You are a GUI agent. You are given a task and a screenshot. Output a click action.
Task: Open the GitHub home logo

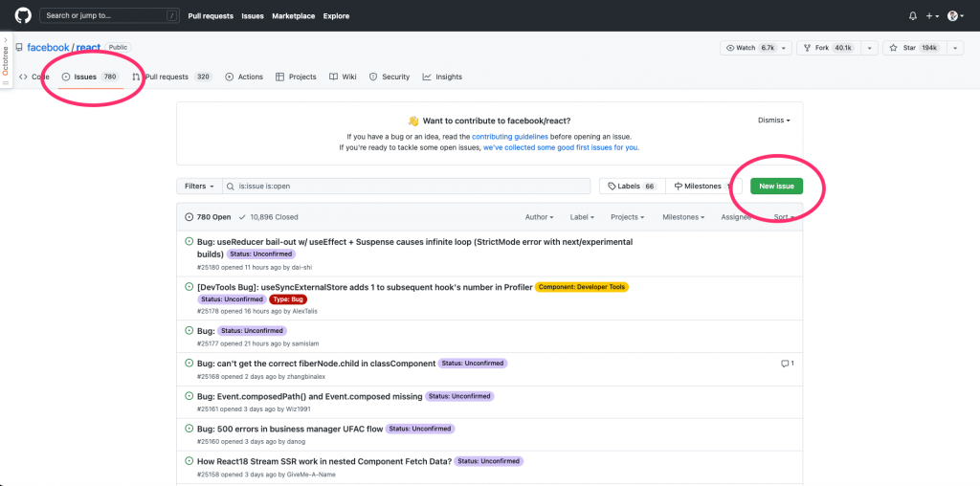coord(23,15)
